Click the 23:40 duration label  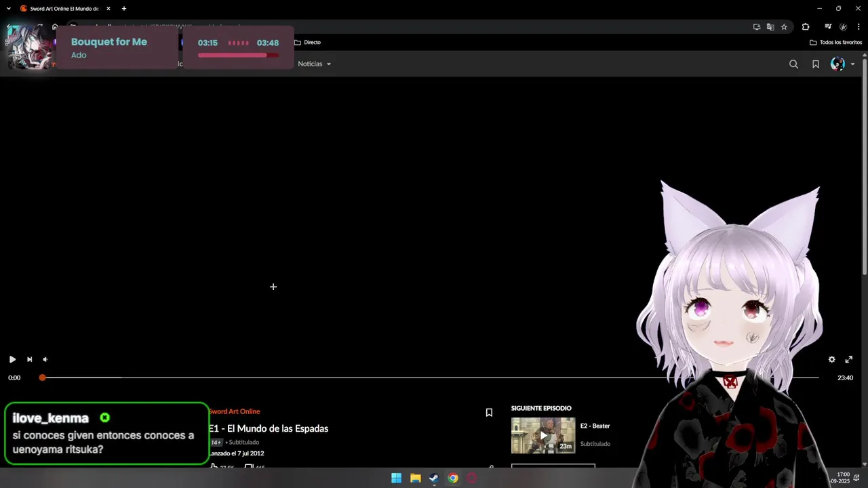coord(845,378)
